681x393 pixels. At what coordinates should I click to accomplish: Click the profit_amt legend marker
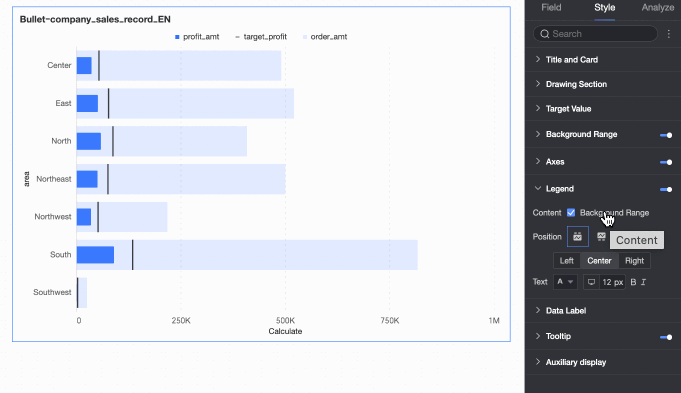(177, 37)
